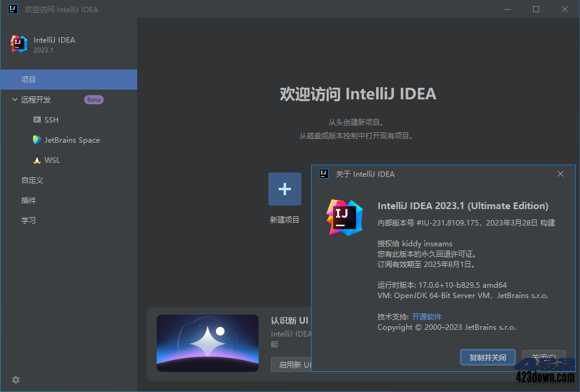The width and height of the screenshot is (580, 392).
Task: Click the Beta badge next to 远程开发
Action: point(94,99)
